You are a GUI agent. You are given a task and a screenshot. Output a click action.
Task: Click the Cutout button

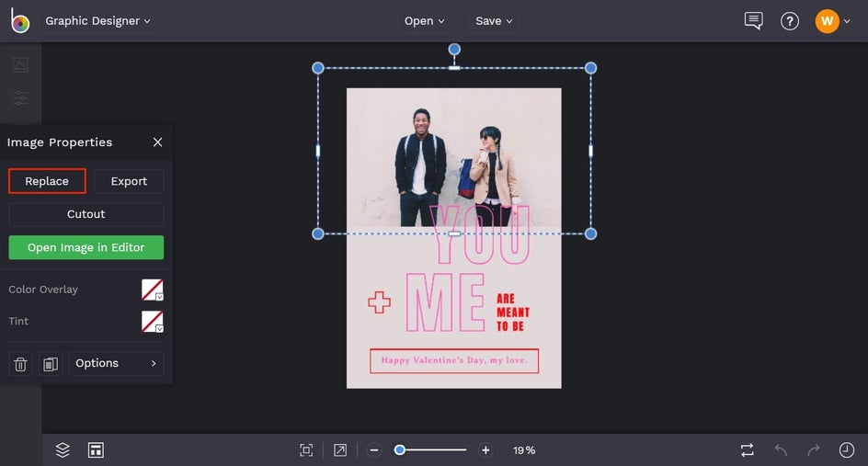pyautogui.click(x=86, y=214)
